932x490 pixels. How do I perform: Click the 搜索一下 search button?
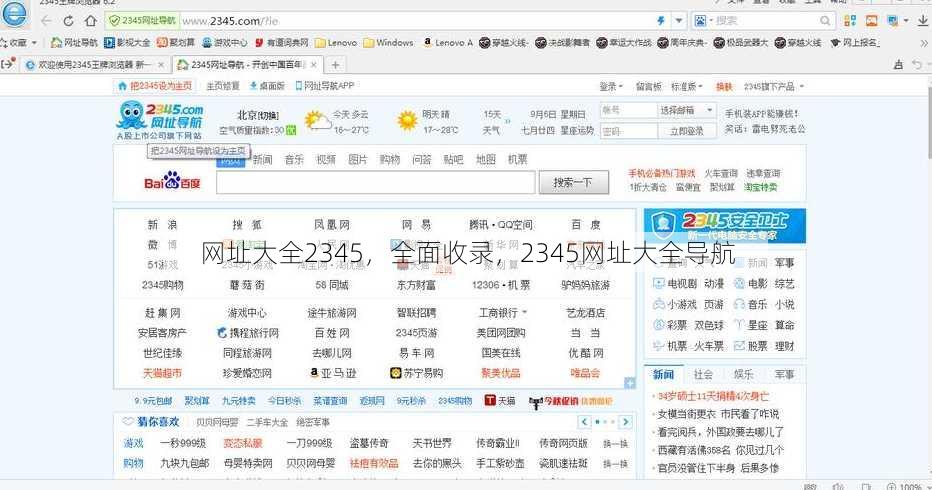point(574,183)
